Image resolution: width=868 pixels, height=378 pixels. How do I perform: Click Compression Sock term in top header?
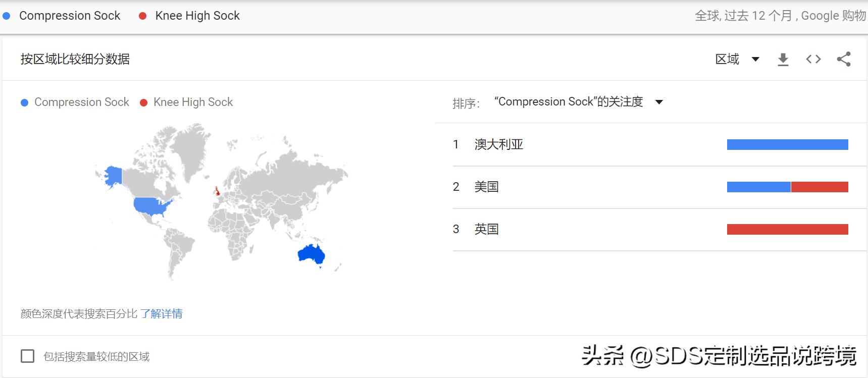click(70, 16)
